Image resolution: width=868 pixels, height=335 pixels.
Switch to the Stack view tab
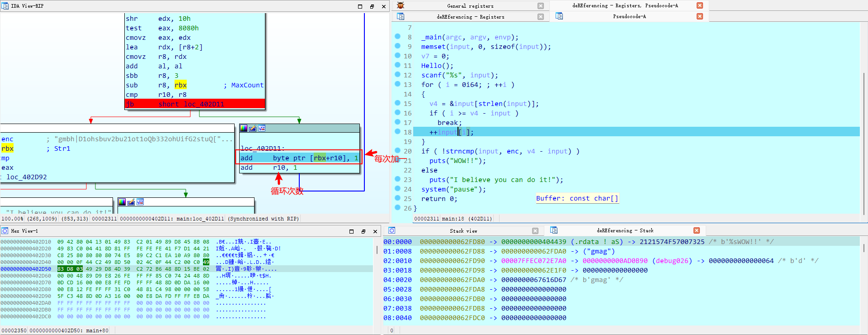point(463,231)
